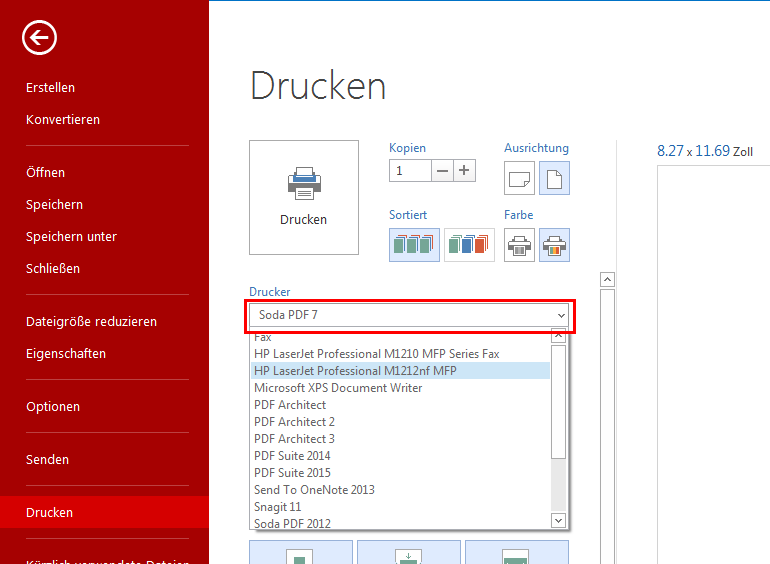Click Dateigröße reduzieren option
The image size is (770, 564).
[x=91, y=322]
